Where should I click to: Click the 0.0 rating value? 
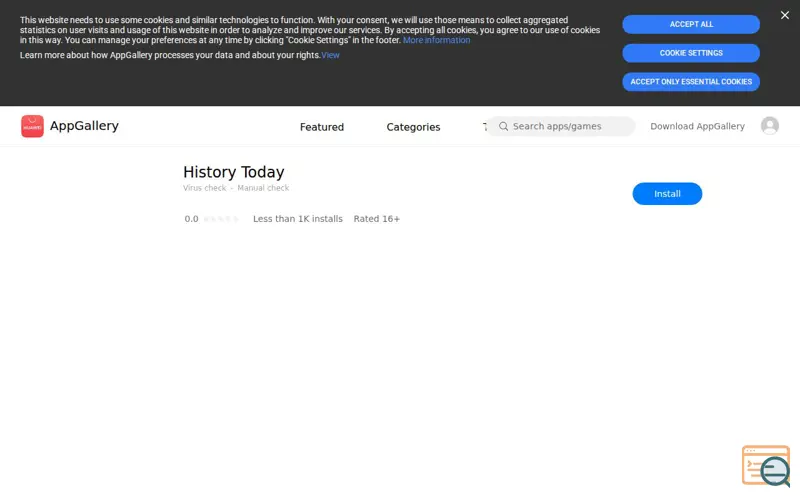tap(191, 219)
